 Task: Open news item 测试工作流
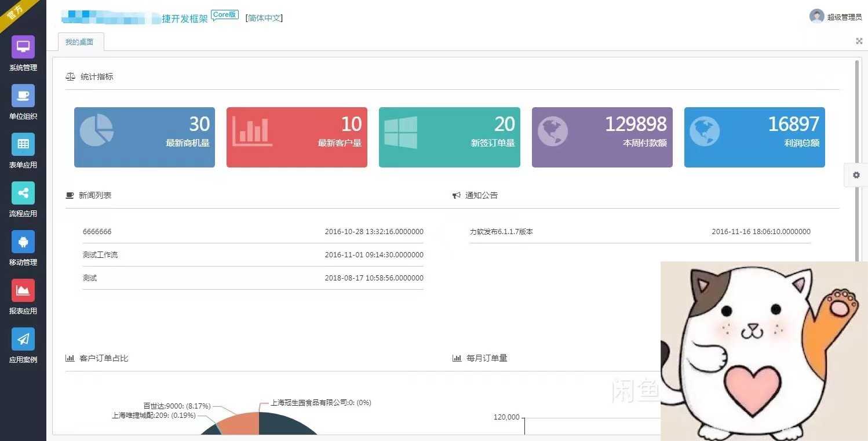point(100,254)
